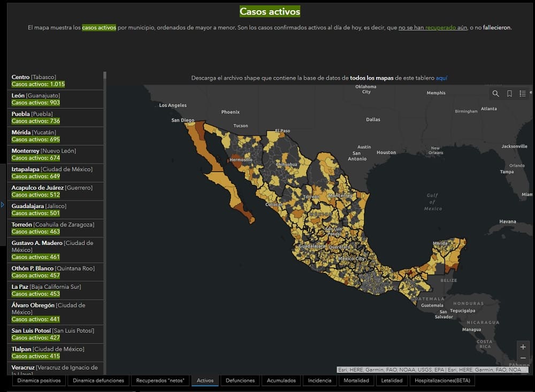Click the aquí download link
This screenshot has width=535, height=392.
tap(441, 78)
